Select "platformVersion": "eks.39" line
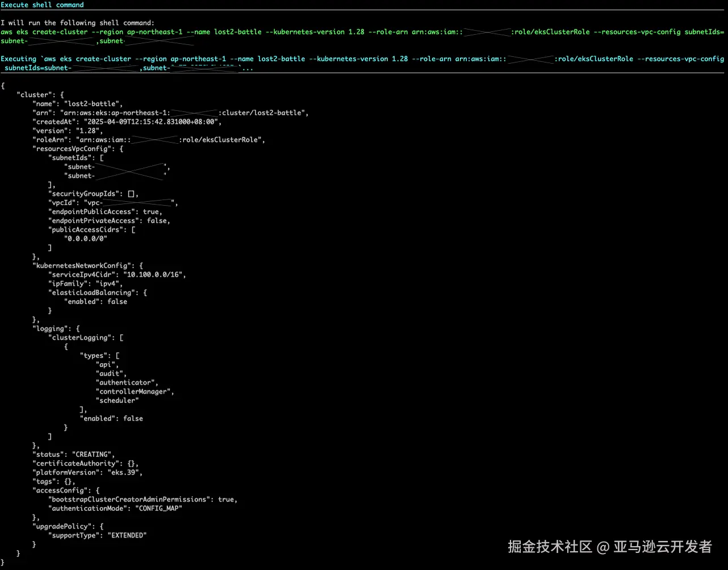 pyautogui.click(x=87, y=472)
